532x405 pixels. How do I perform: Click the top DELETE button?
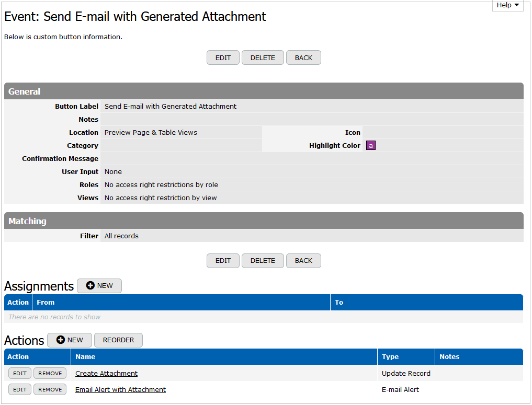(263, 58)
